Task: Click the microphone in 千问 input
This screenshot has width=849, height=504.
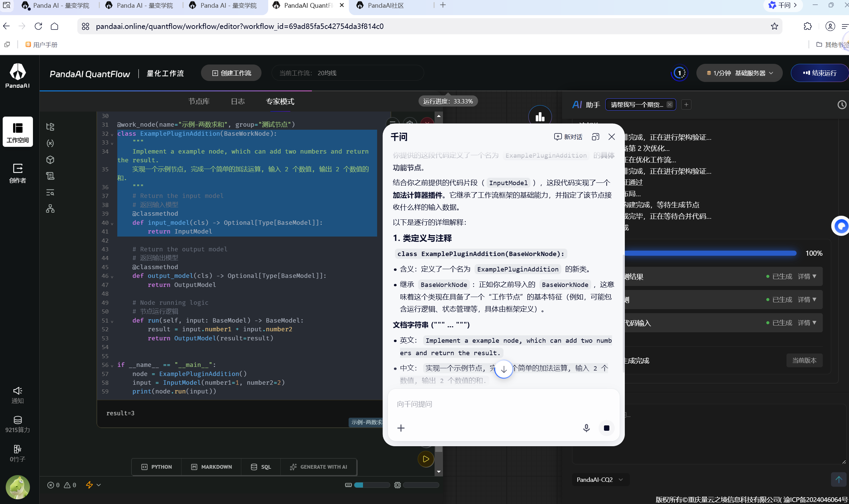Action: pyautogui.click(x=586, y=428)
